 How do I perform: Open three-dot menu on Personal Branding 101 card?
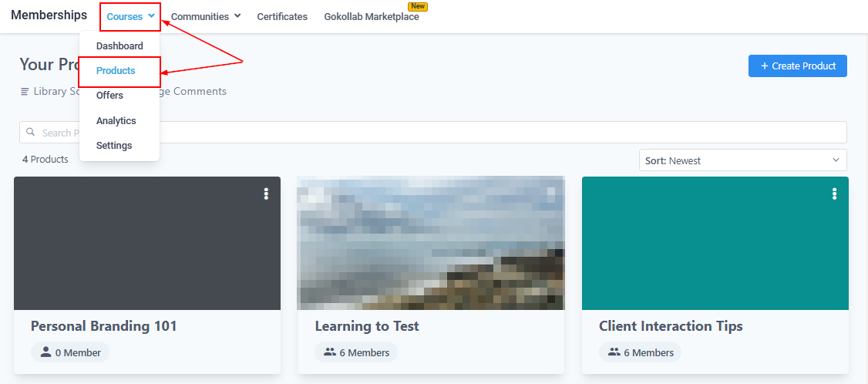(x=266, y=194)
